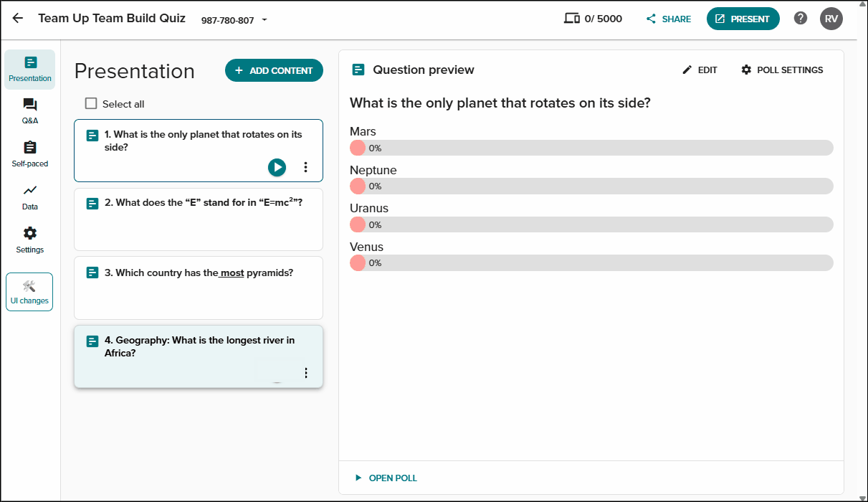
Task: Click the Mars answer label
Action: pos(363,131)
